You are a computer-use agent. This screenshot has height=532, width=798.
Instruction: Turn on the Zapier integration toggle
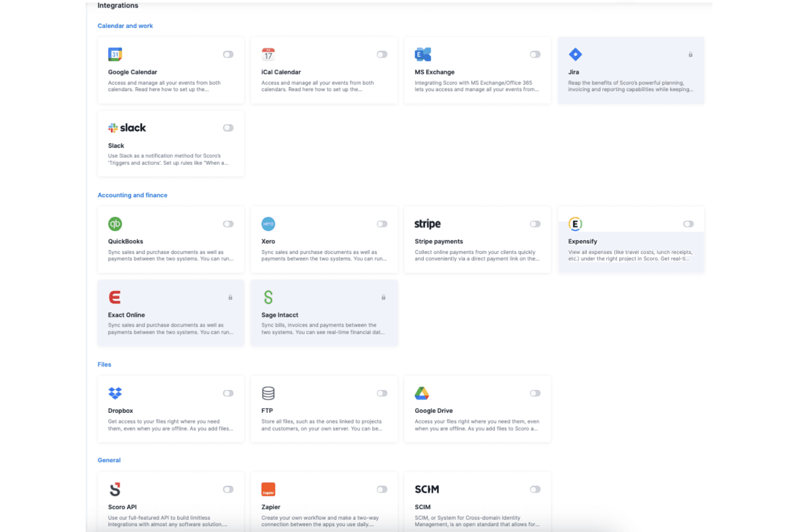[382, 489]
